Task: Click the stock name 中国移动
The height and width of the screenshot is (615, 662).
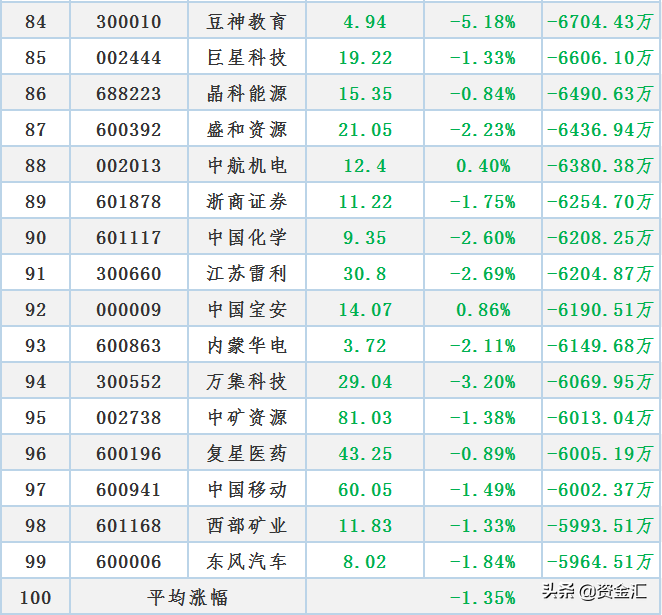Action: coord(247,490)
